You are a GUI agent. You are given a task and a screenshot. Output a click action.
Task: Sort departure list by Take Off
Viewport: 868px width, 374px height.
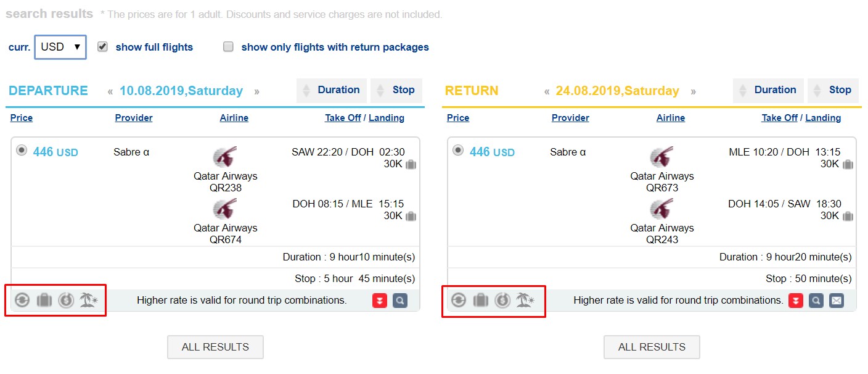(x=343, y=118)
